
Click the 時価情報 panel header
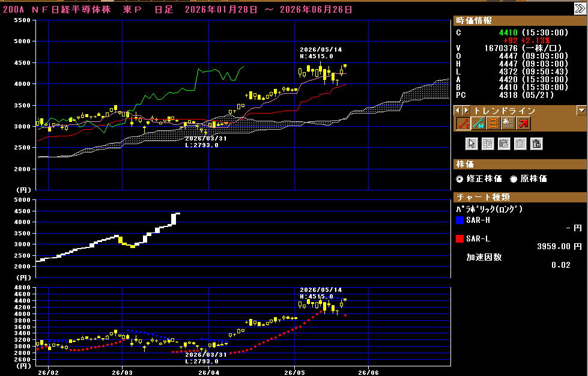520,20
